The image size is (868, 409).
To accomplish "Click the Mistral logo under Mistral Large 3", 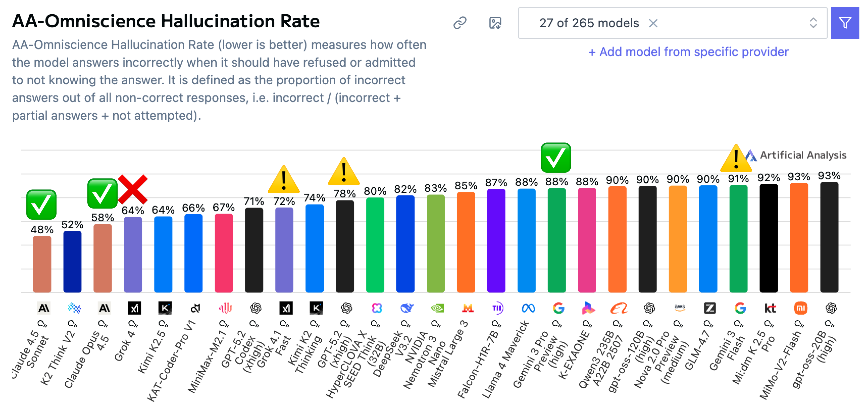I will [x=468, y=308].
